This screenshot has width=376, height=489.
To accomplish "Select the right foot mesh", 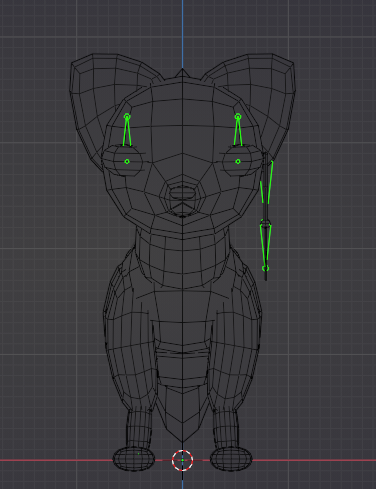I will click(231, 459).
